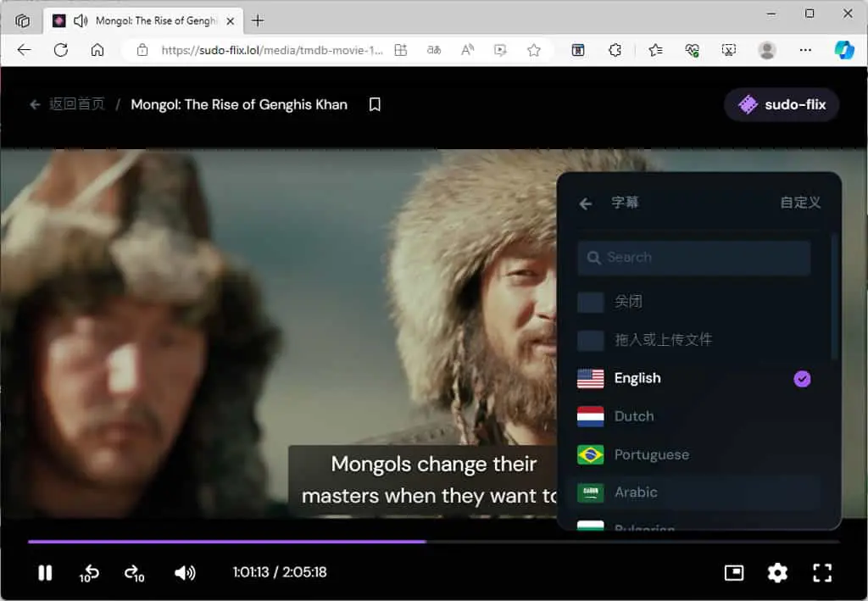Enter fullscreen mode
This screenshot has width=868, height=601.
(822, 573)
